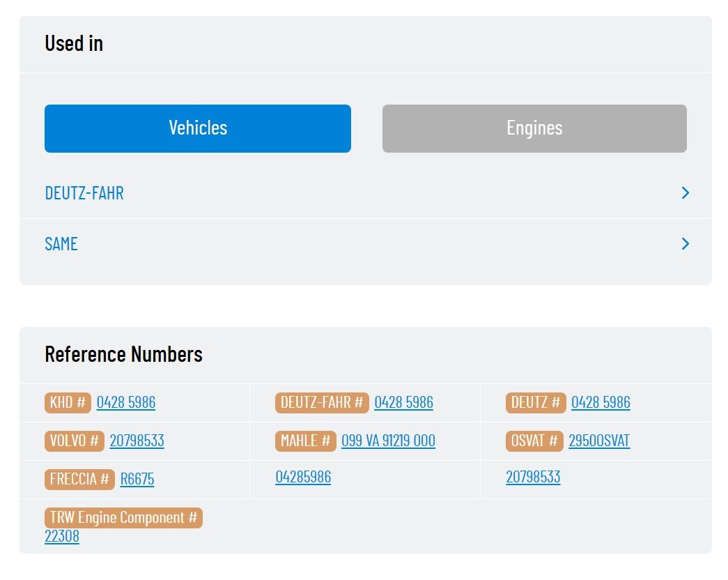Click the DEUTZ-FAHR # brand badge
This screenshot has height=580, width=728.
click(x=322, y=402)
